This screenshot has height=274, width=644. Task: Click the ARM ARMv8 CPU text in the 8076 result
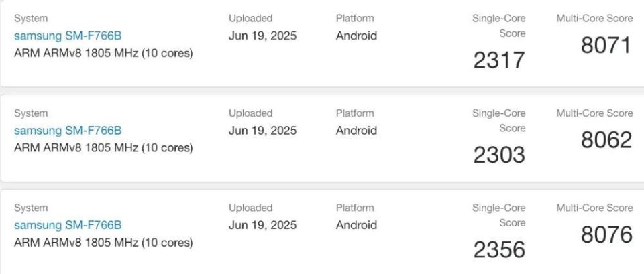(103, 242)
